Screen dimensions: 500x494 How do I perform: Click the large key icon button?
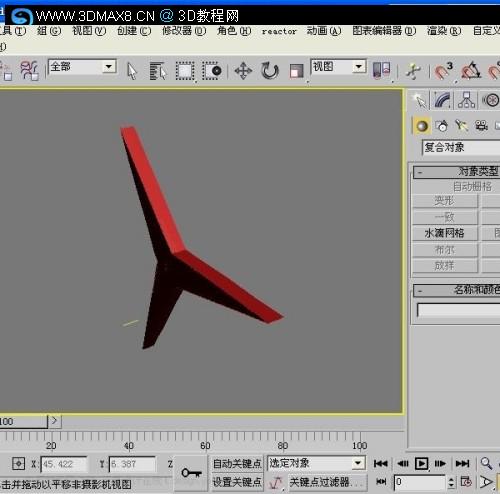191,473
